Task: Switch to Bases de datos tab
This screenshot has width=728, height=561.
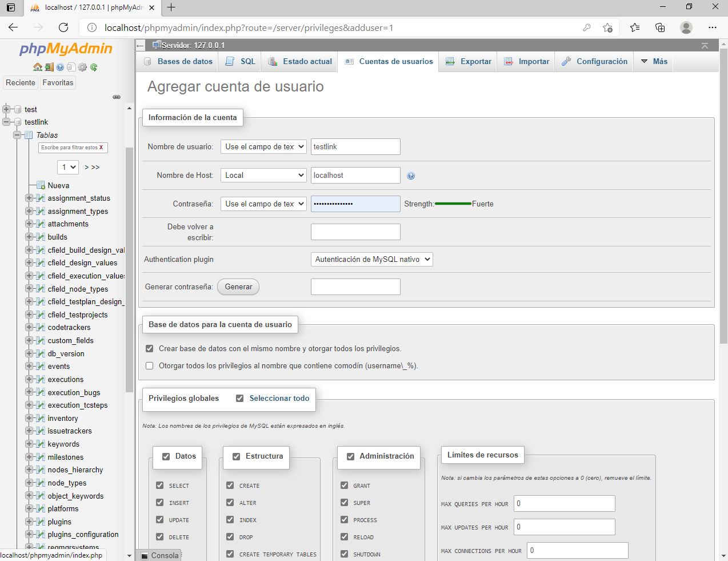Action: tap(178, 61)
